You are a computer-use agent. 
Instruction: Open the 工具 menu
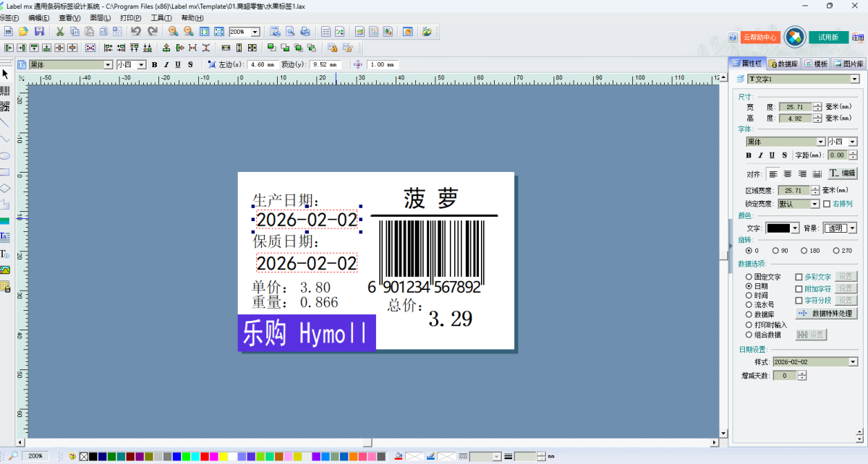pyautogui.click(x=161, y=18)
